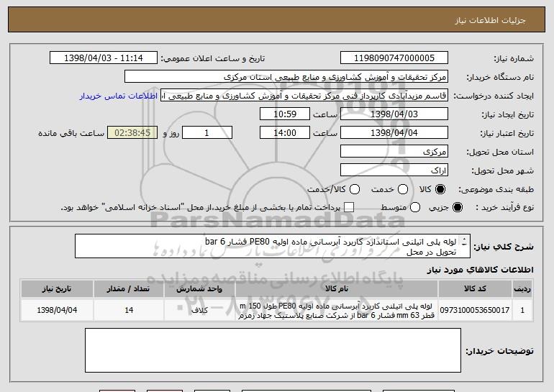The width and height of the screenshot is (554, 392).
Task: Select the خدمت radio button
Action: 403,190
